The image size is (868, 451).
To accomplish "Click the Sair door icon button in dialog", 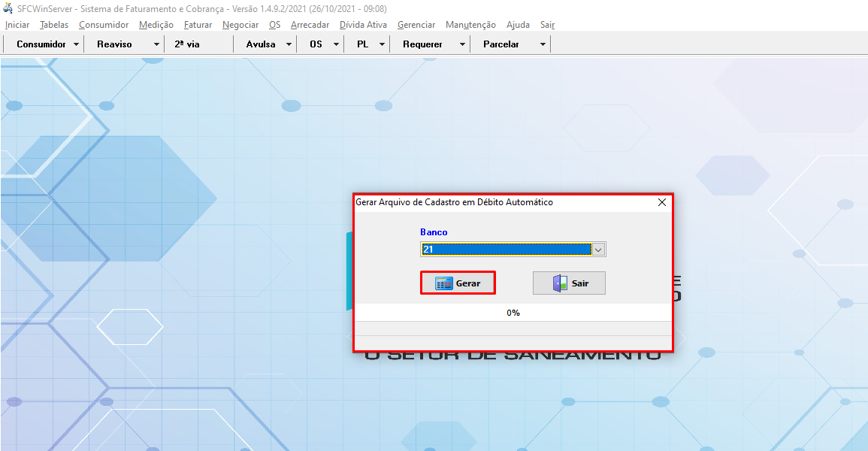I will pos(569,283).
